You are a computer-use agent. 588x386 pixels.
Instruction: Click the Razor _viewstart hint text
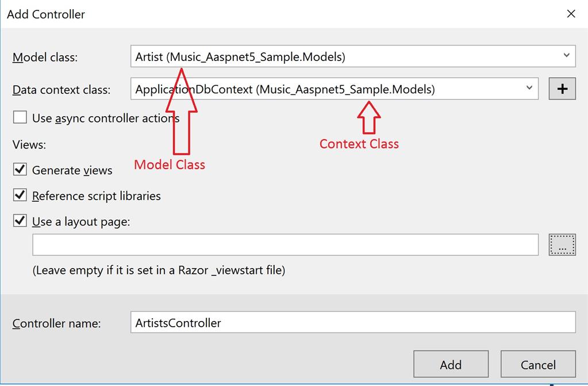click(159, 270)
